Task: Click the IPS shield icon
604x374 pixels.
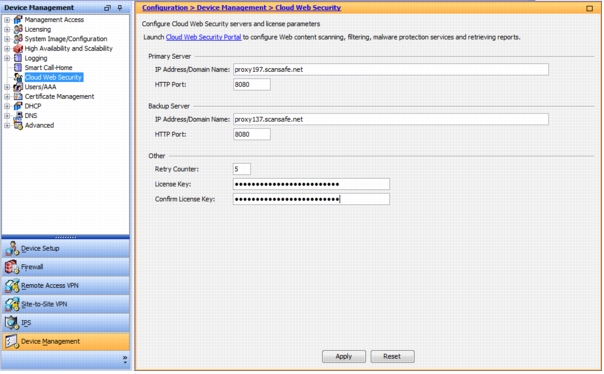Action: click(12, 323)
